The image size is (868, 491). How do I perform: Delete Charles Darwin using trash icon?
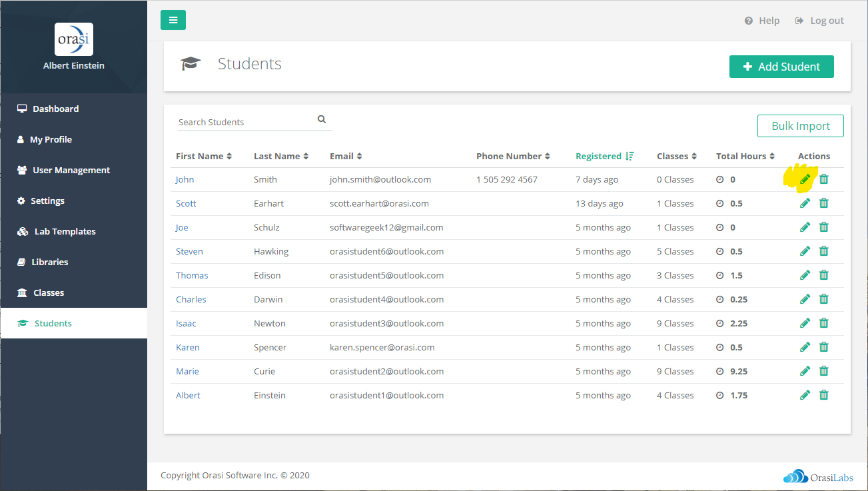point(824,299)
